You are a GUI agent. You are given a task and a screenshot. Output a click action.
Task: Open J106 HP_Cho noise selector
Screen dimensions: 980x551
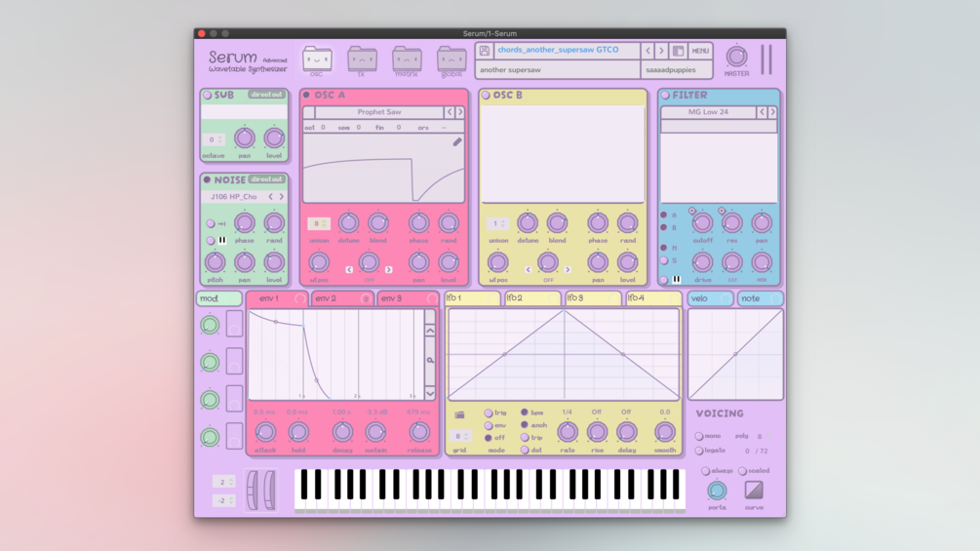pos(234,197)
